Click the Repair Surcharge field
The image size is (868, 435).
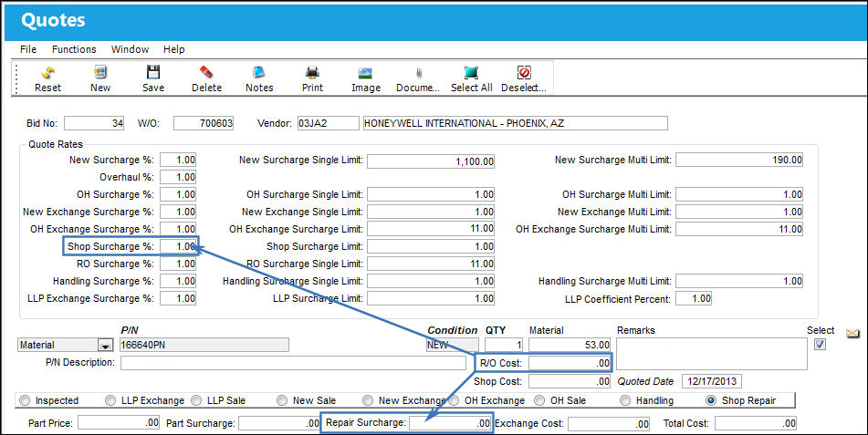coord(450,423)
